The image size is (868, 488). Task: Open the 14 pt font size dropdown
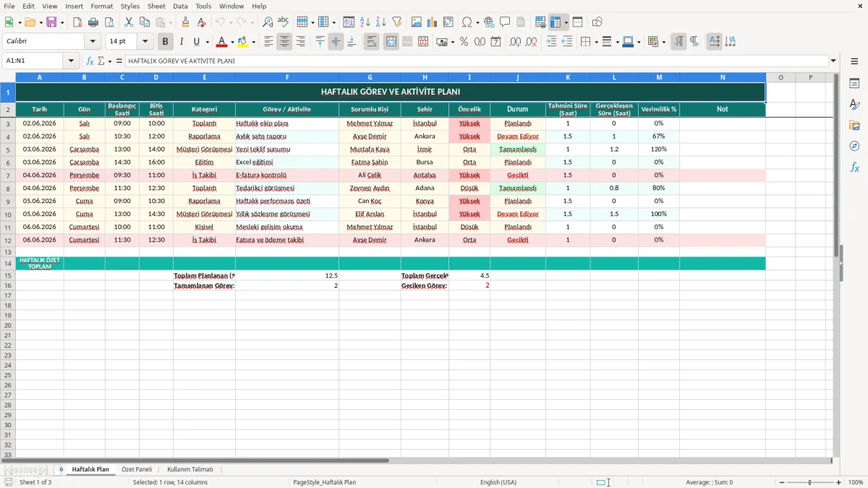tap(145, 42)
